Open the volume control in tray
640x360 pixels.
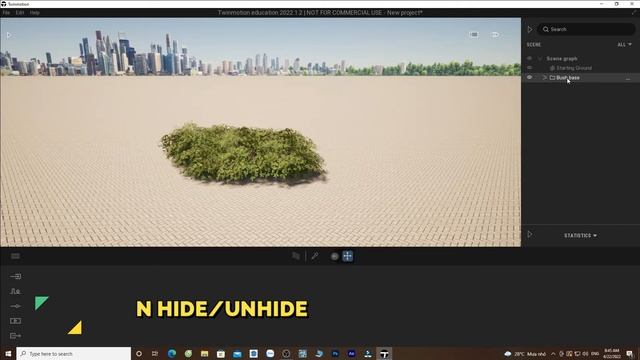click(586, 354)
